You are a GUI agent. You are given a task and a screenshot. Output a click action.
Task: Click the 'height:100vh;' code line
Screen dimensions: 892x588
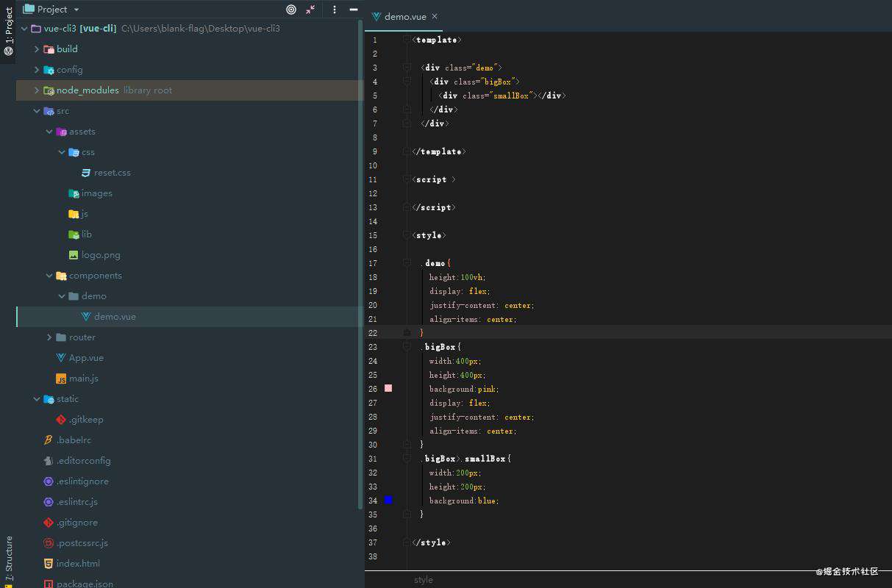tap(458, 277)
